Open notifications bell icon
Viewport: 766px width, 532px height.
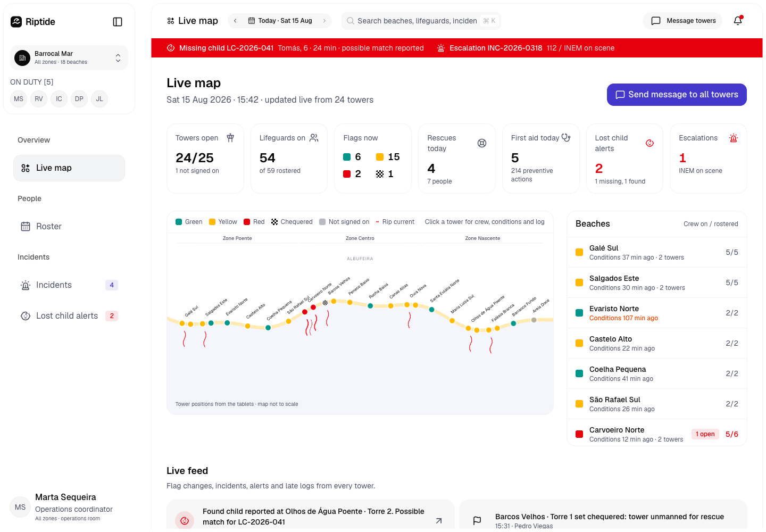[x=738, y=21]
